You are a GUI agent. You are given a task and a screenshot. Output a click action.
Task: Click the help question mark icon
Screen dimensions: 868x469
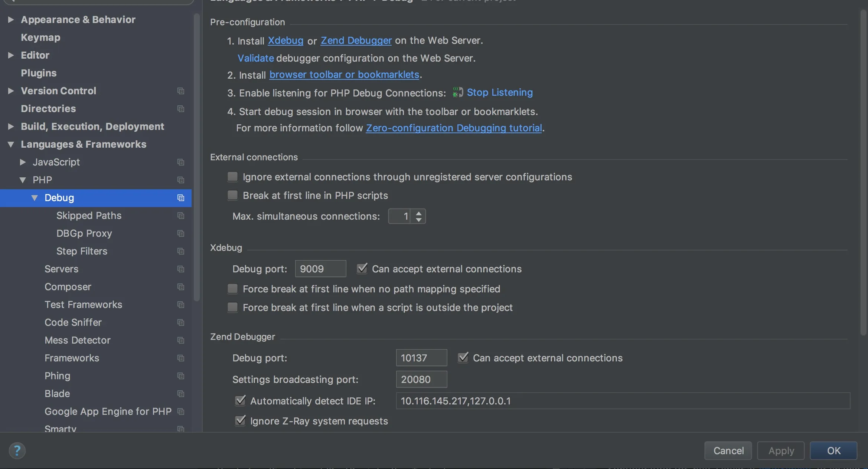[x=17, y=451]
